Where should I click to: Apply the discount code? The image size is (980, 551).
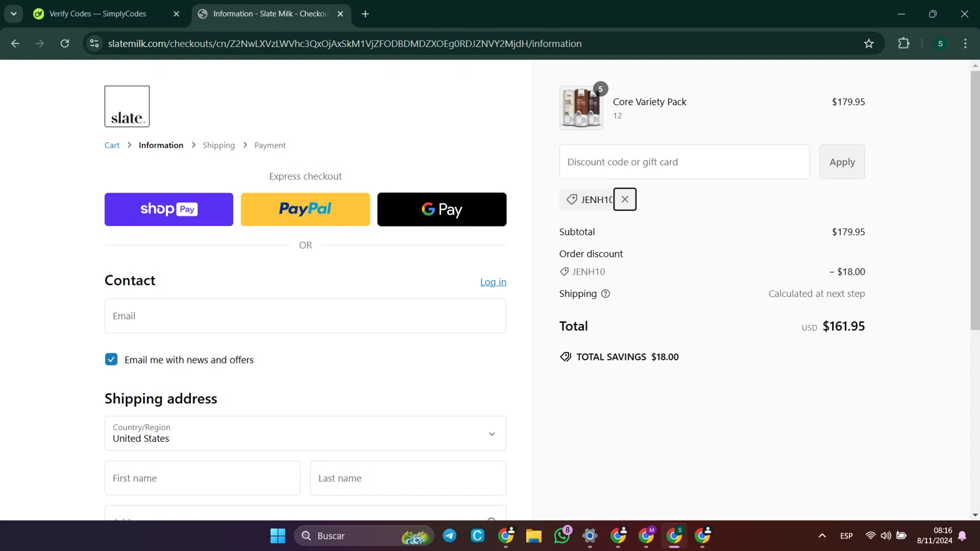(842, 162)
